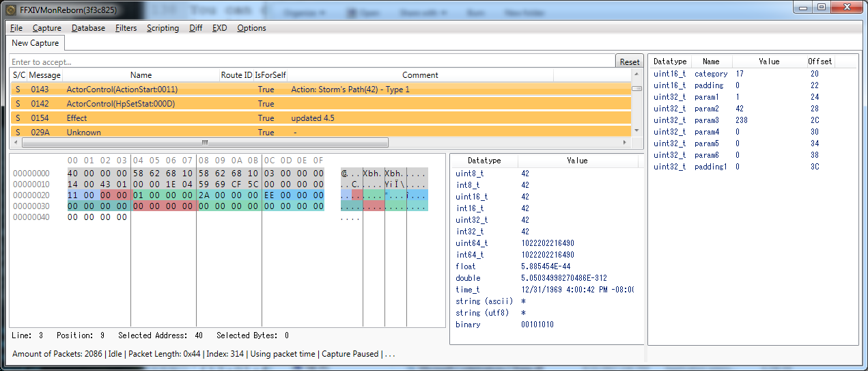Open the File menu
Viewport: 868px width, 371px height.
(16, 28)
